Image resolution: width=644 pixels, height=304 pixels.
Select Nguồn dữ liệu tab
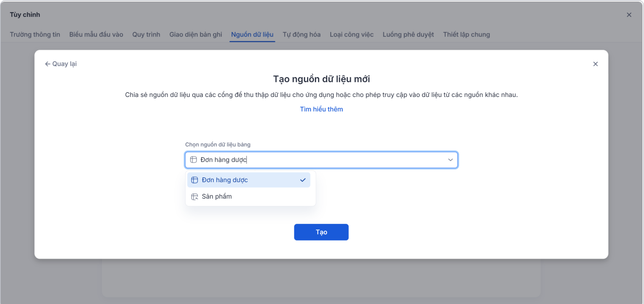pyautogui.click(x=252, y=35)
